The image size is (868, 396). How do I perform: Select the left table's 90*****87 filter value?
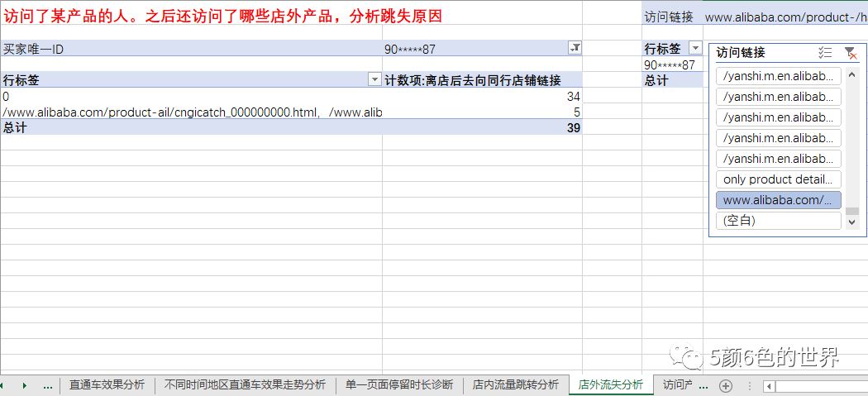[410, 49]
